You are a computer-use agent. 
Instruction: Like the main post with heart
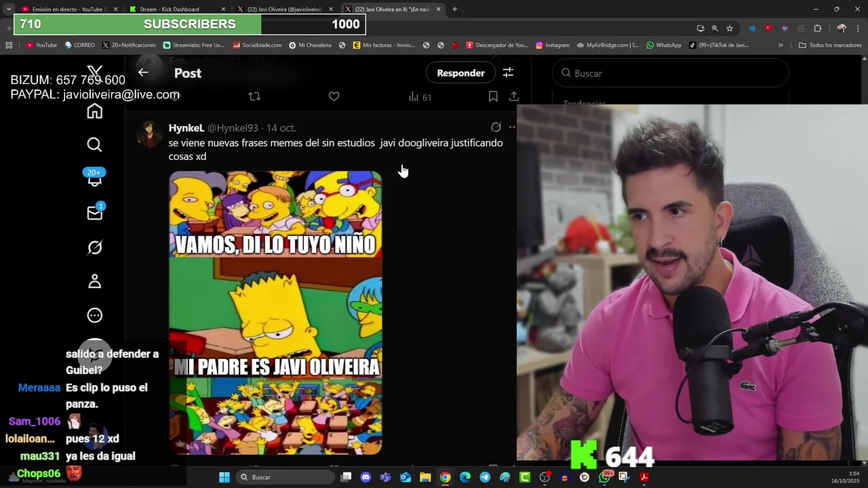(x=334, y=97)
